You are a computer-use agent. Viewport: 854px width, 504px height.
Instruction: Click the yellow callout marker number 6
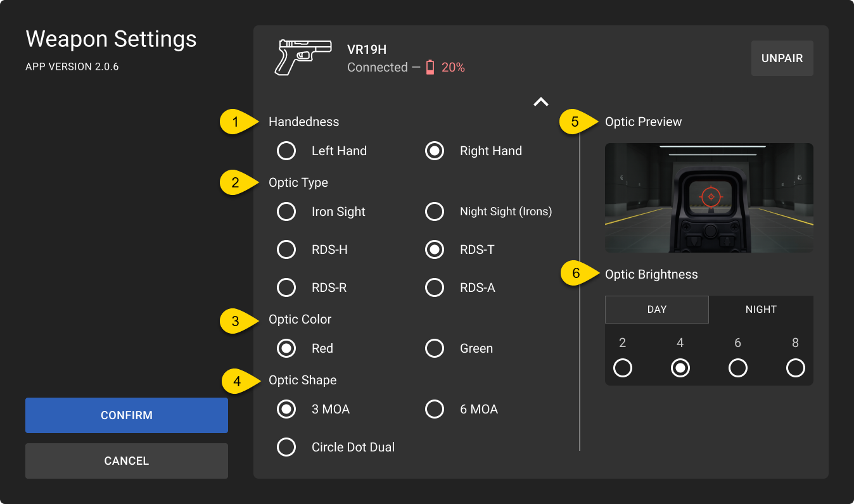(577, 274)
